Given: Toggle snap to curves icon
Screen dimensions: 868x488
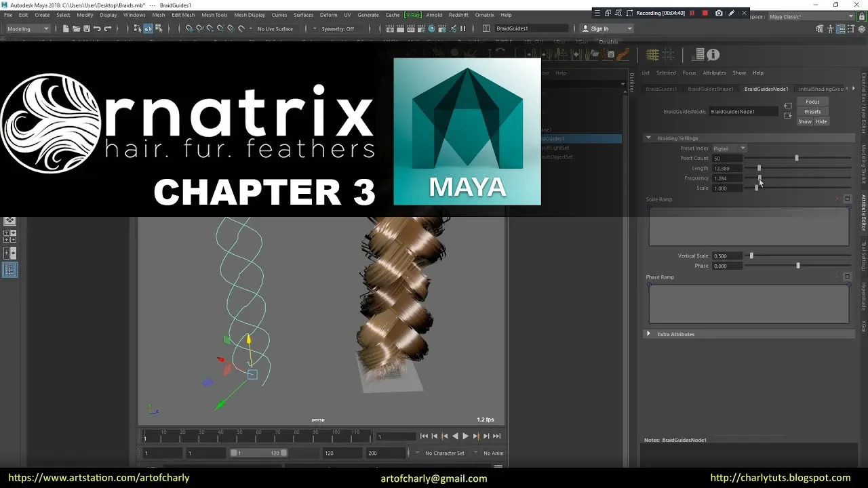Looking at the screenshot, I should (x=199, y=28).
